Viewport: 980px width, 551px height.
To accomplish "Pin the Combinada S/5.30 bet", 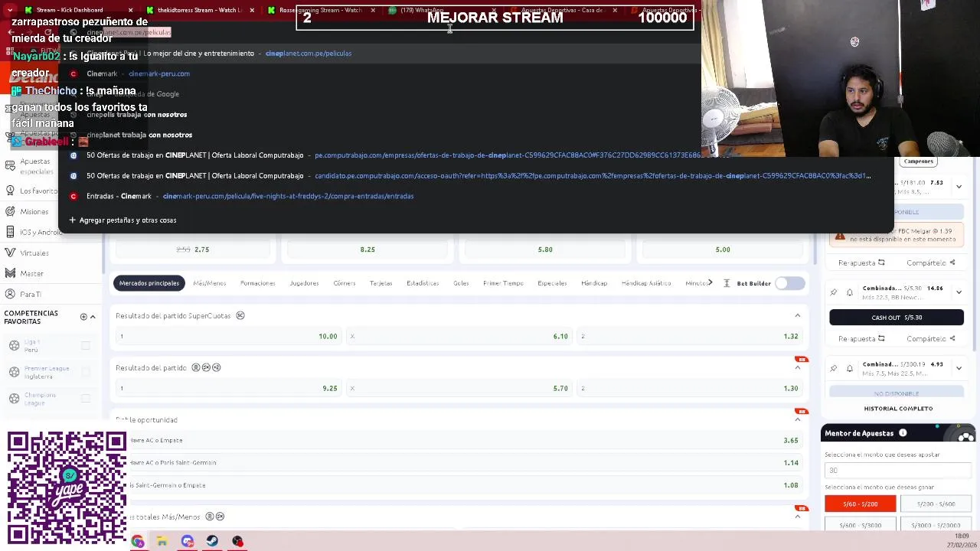I will 834,292.
